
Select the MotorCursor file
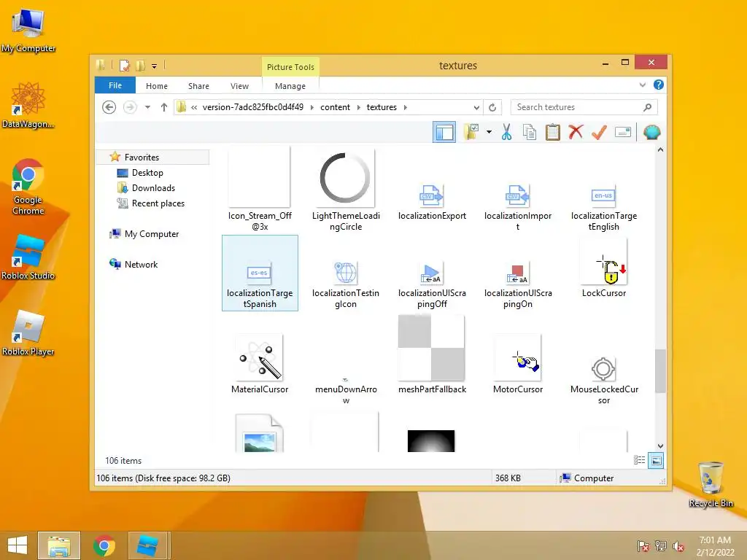(x=518, y=365)
